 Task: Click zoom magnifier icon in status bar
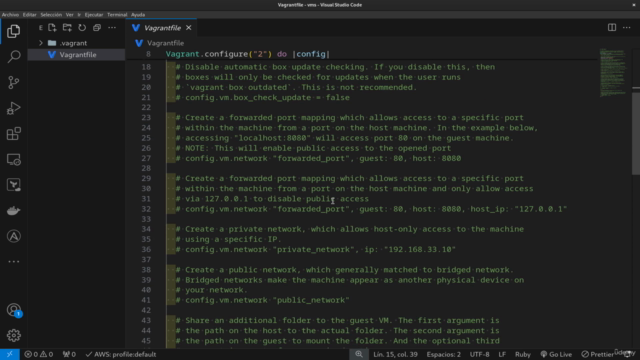point(359,354)
